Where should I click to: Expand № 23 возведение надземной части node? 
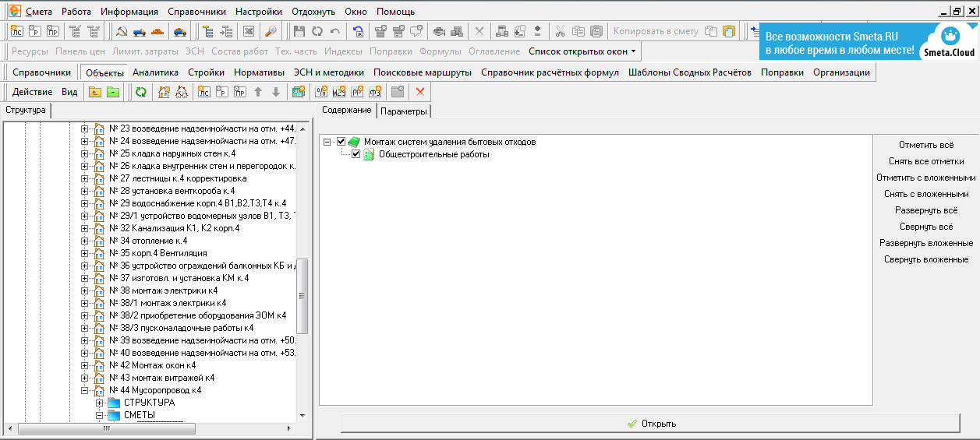coord(85,128)
